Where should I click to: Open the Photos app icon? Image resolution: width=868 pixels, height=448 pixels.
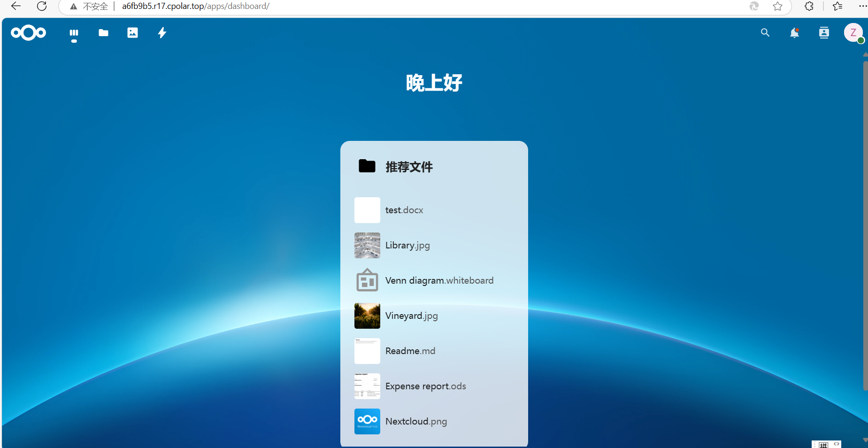pos(132,33)
